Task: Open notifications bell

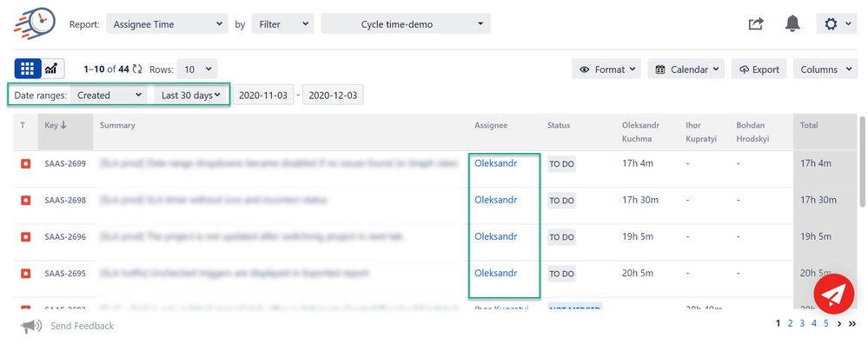Action: 792,23
